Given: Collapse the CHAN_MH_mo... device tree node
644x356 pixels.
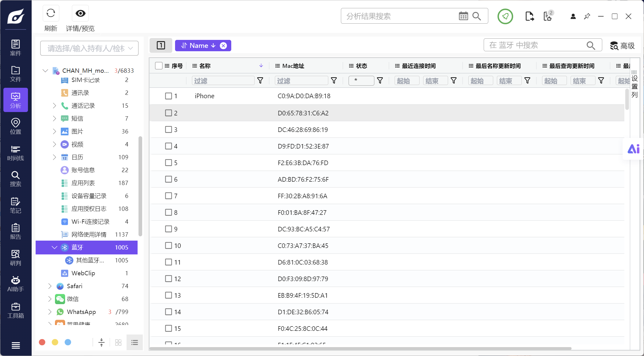Looking at the screenshot, I should (45, 71).
